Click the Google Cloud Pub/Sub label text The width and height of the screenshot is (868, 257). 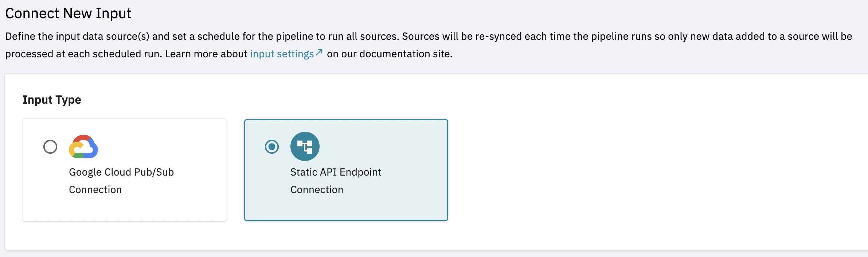(121, 172)
